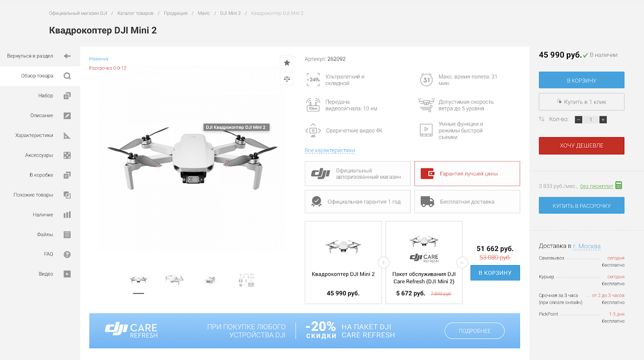
Task: Add product to favorites with star icon
Action: [x=287, y=62]
